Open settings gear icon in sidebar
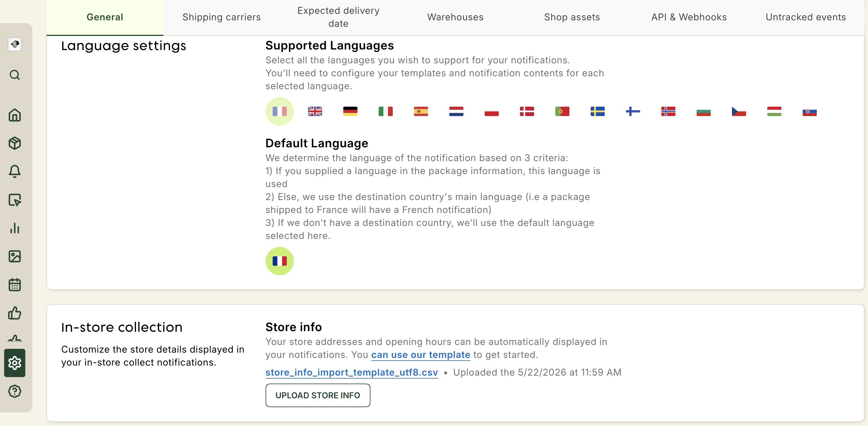This screenshot has height=426, width=868. click(x=14, y=363)
